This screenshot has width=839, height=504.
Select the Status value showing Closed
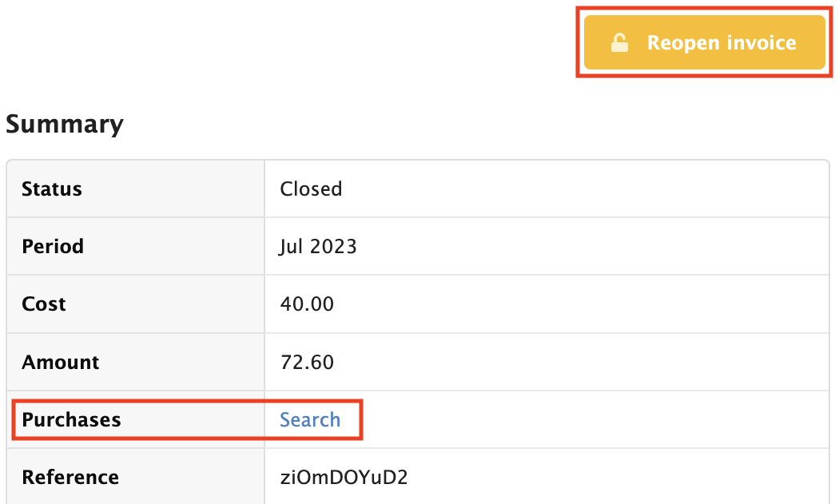(311, 189)
